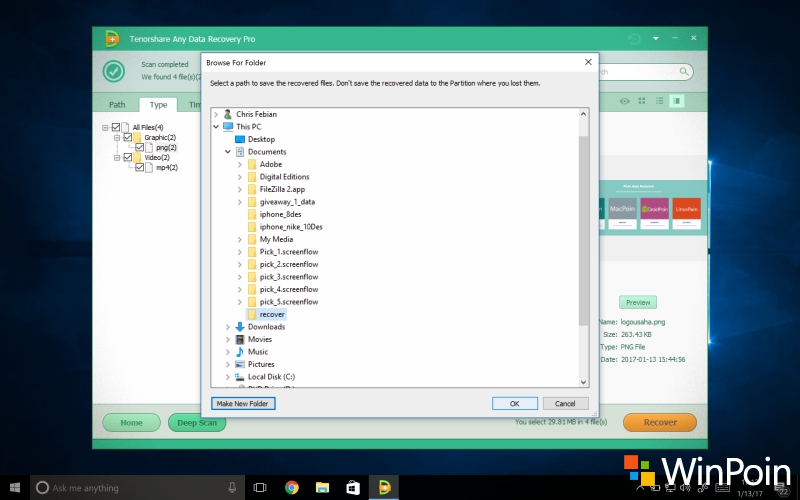Select the FileZilla 2.app folder

coord(282,189)
